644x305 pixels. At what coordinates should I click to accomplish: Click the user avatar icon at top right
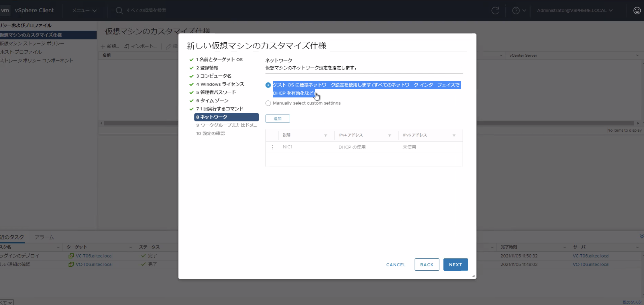pos(637,10)
